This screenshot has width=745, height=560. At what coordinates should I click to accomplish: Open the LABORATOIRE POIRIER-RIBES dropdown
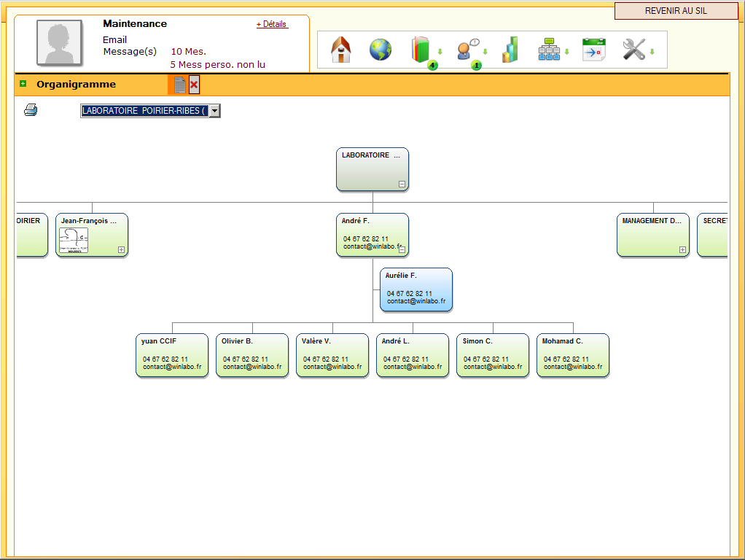point(214,111)
